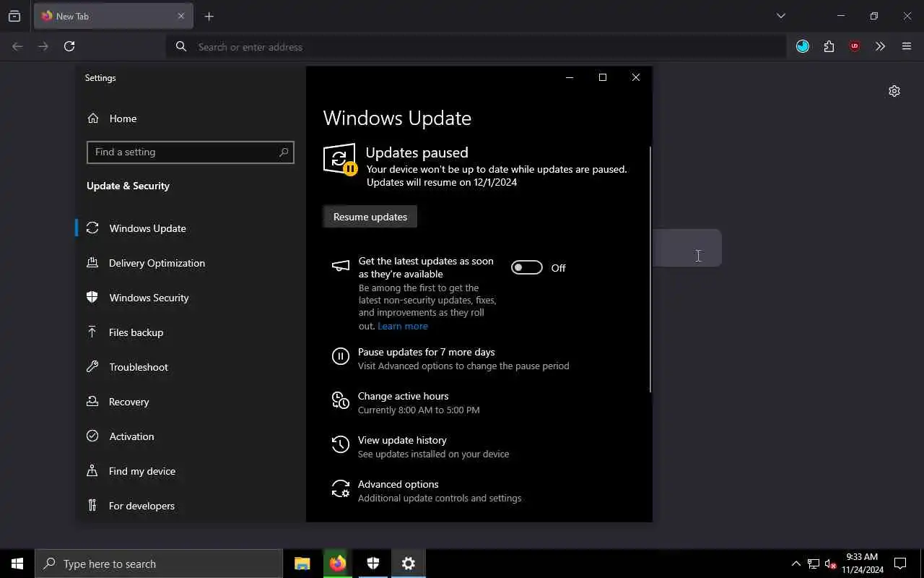The height and width of the screenshot is (578, 924).
Task: Switch to Firefox in taskbar
Action: pos(338,564)
